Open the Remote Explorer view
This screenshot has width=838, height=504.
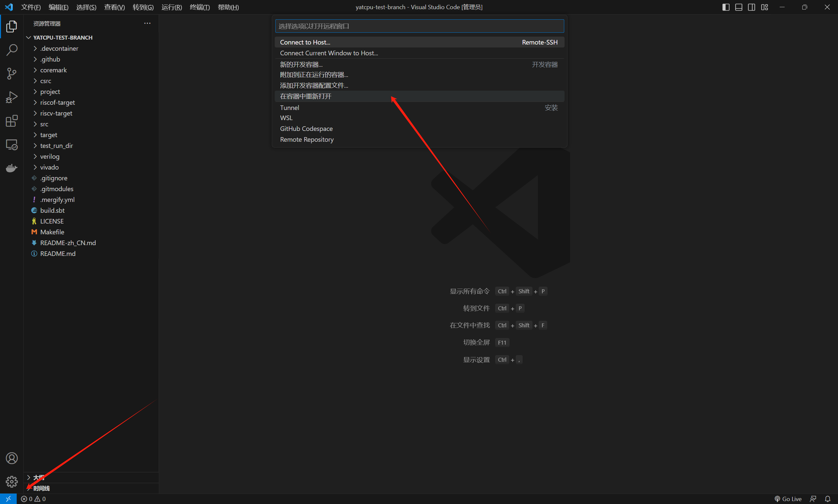[11, 145]
